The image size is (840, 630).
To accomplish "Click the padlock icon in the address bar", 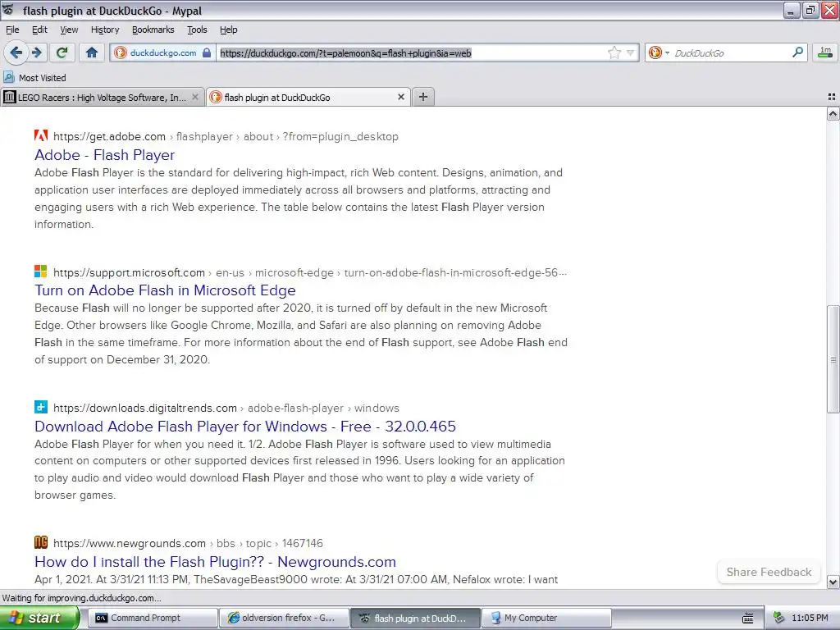I will 207,52.
